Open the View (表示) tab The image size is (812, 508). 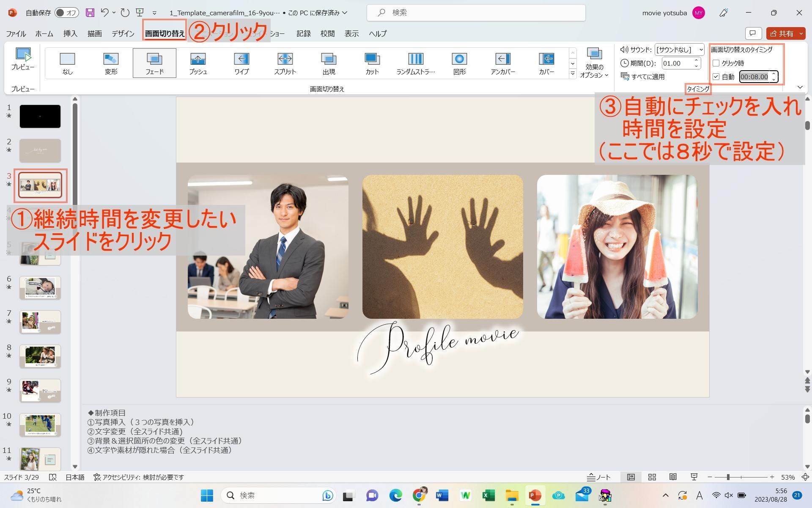click(x=351, y=33)
